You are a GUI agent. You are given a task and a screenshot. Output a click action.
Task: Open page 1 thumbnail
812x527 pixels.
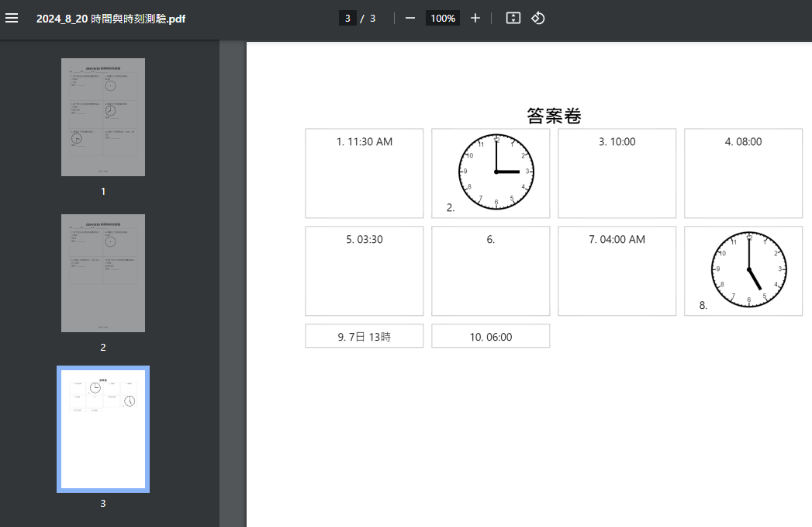click(103, 117)
